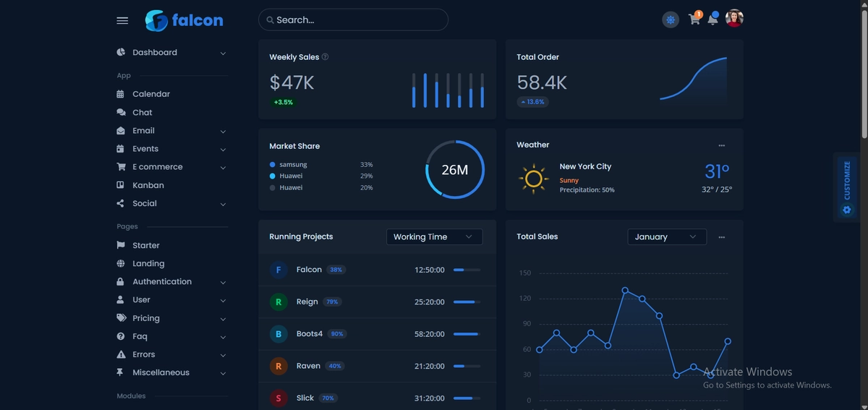Expand the Pricing submenu chevron
The width and height of the screenshot is (868, 410).
click(x=223, y=319)
